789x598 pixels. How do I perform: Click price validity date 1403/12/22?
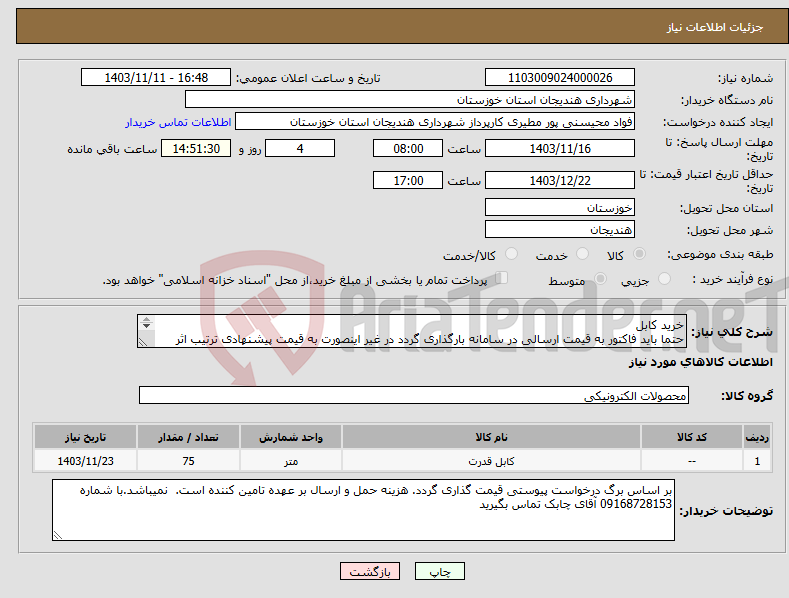[x=560, y=180]
